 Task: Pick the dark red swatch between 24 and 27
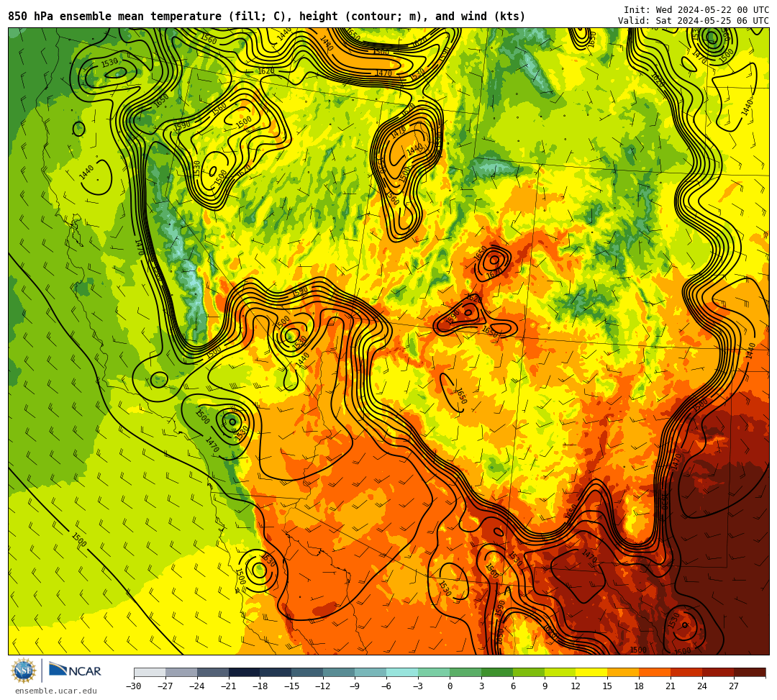719,672
